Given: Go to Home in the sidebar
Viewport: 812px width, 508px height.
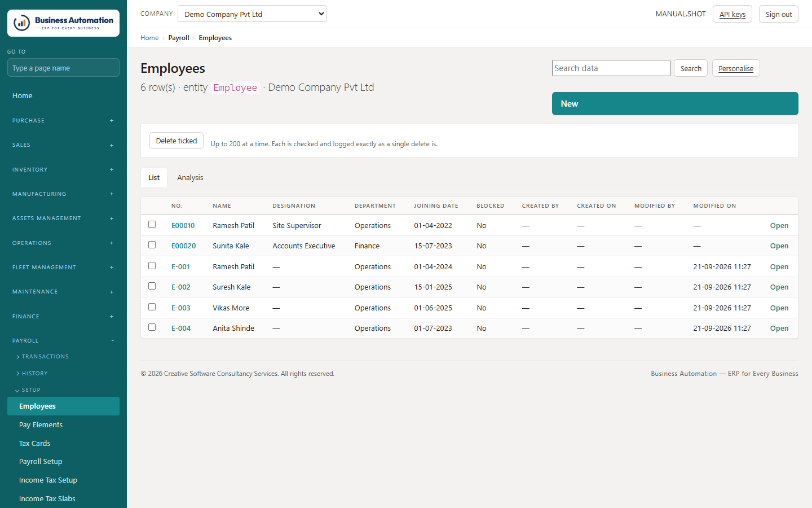Looking at the screenshot, I should coord(63,96).
